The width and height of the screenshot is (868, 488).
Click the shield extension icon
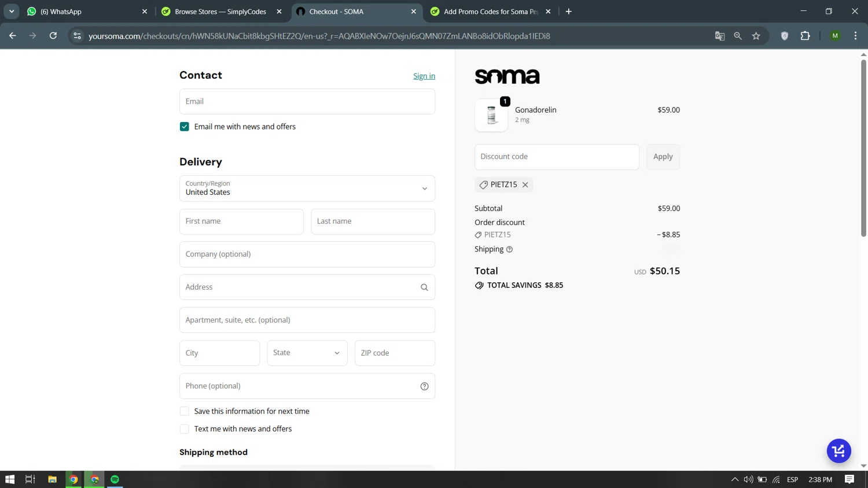[785, 36]
